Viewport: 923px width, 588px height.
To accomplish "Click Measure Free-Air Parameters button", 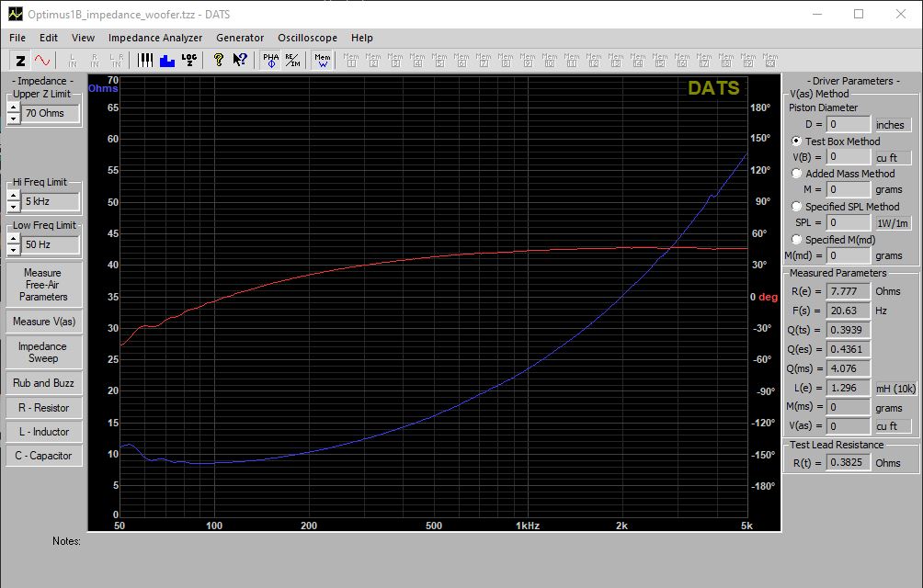I will pos(43,285).
